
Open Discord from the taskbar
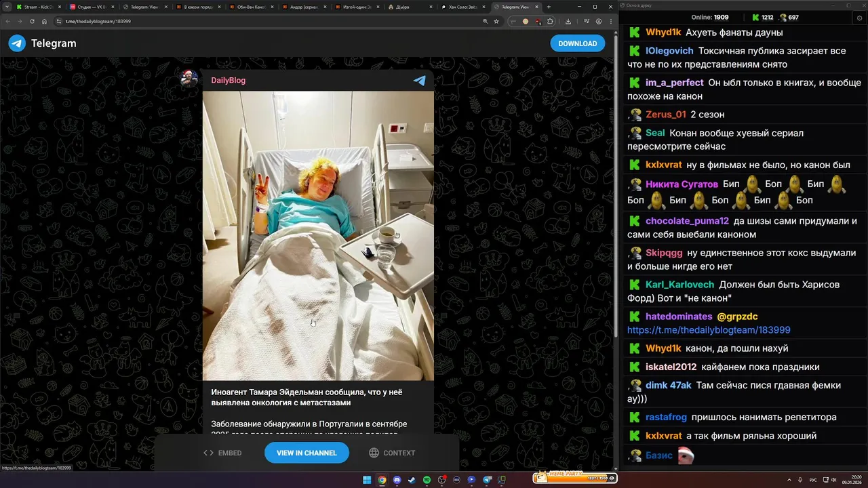tap(397, 480)
